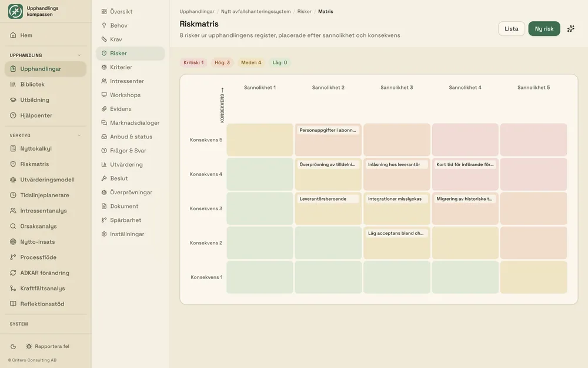588x368 pixels.
Task: Click the Bibliotek library icon
Action: point(13,84)
